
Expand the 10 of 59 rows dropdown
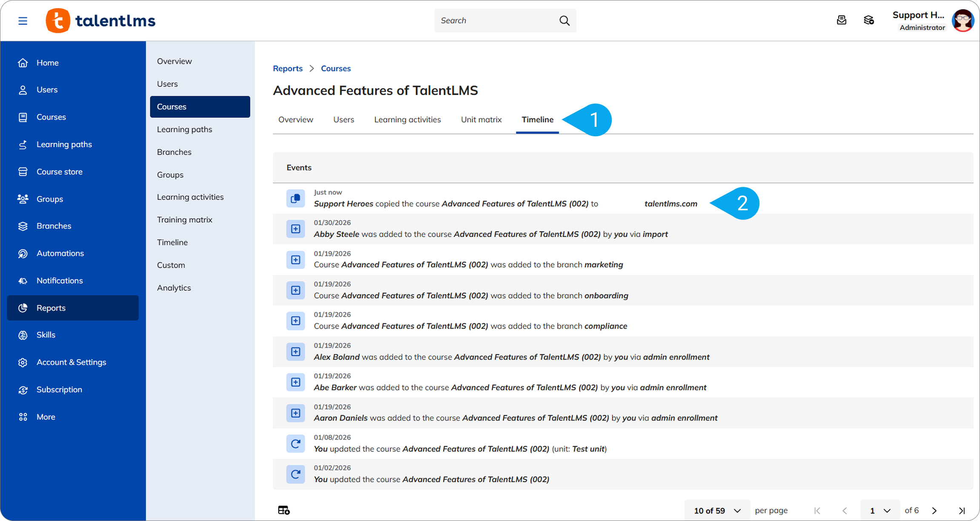click(x=717, y=510)
